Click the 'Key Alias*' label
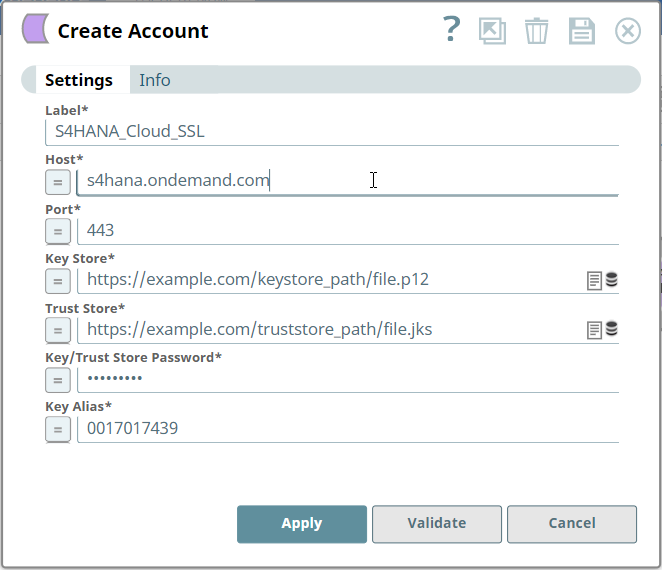Screen dimensions: 662x570 [79, 407]
